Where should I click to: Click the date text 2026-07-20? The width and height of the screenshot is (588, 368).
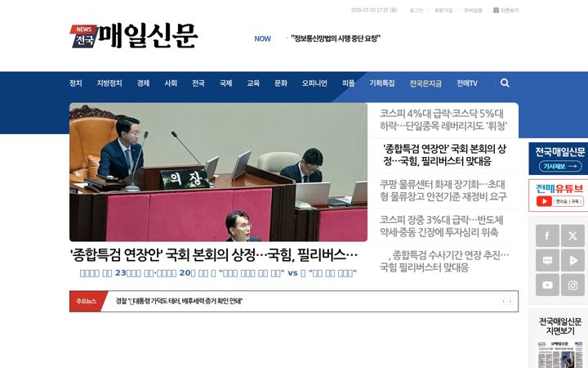pyautogui.click(x=374, y=10)
